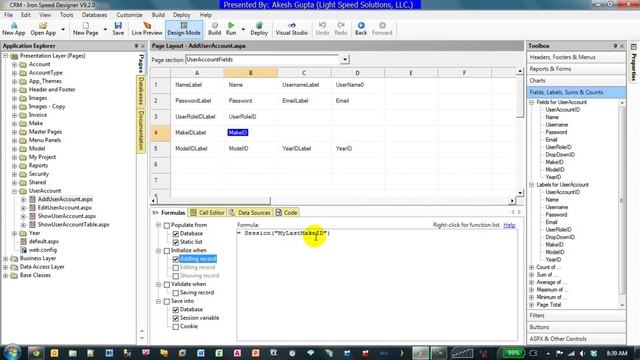Open the Page section dropdown
Screen dimensions: 640x360
[x=345, y=60]
